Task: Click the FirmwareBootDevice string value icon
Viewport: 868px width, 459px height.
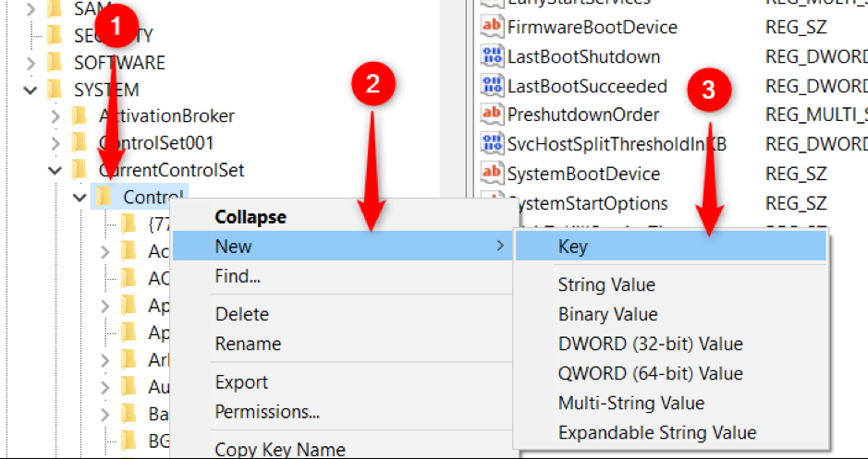Action: pos(492,28)
